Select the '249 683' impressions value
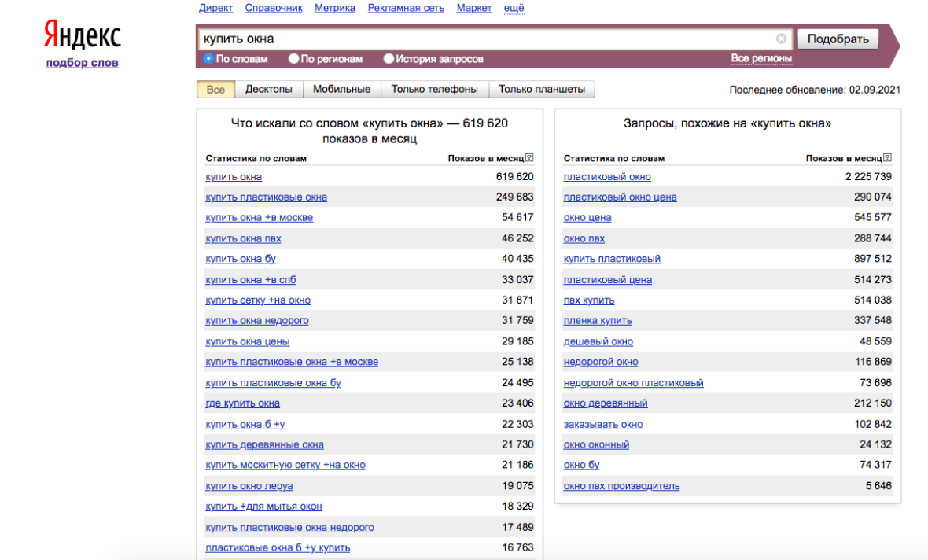The width and height of the screenshot is (928, 560). click(515, 197)
